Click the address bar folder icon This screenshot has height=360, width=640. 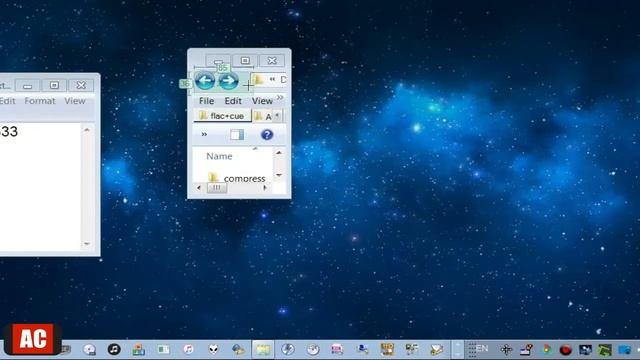point(258,79)
